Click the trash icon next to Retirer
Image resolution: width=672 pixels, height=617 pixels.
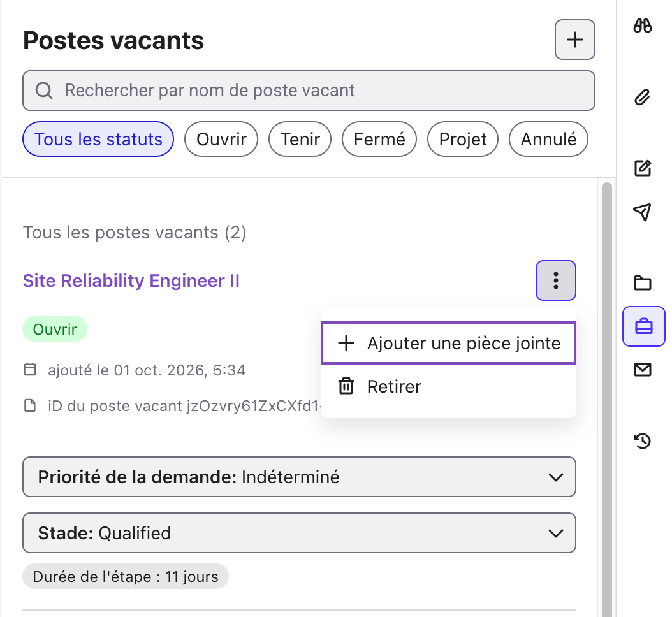[346, 386]
